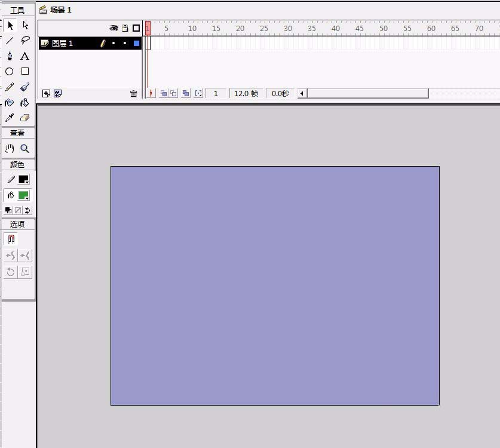Click frame 20 on the timeline ruler
This screenshot has width=500, height=448.
point(239,29)
